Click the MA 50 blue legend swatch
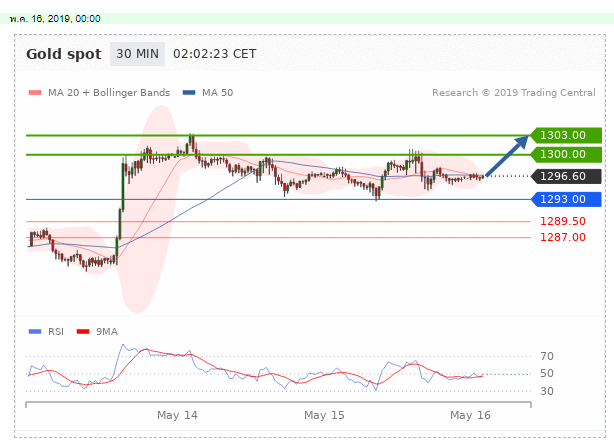614x446 pixels. [189, 93]
